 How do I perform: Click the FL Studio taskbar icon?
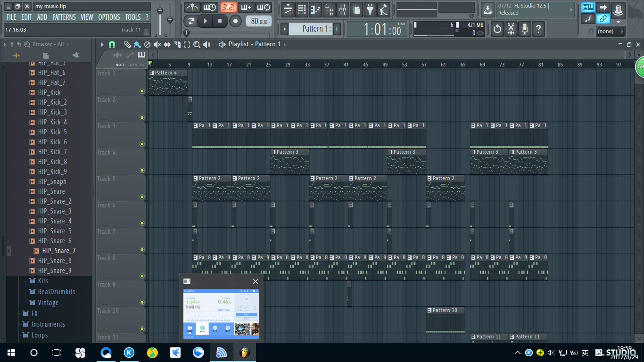245,353
